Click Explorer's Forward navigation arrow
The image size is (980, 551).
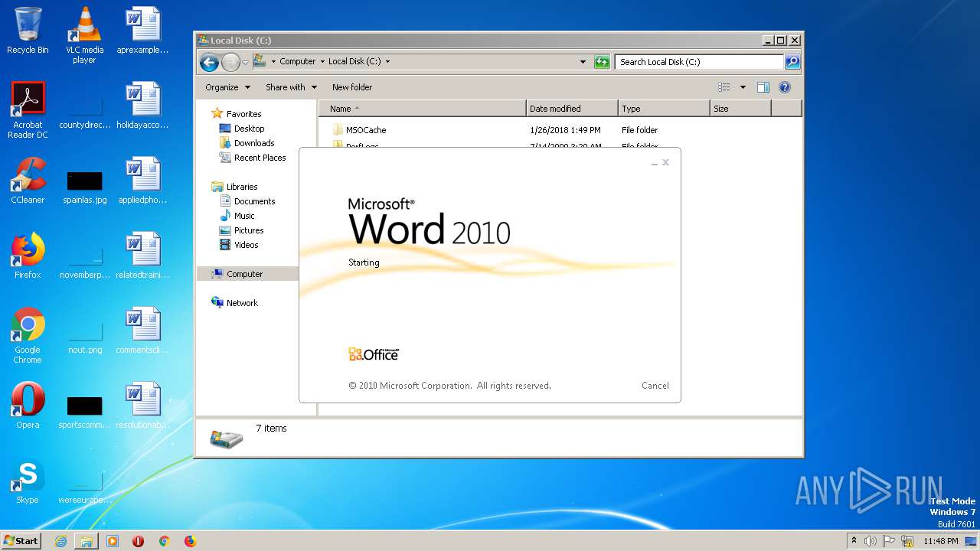point(230,62)
